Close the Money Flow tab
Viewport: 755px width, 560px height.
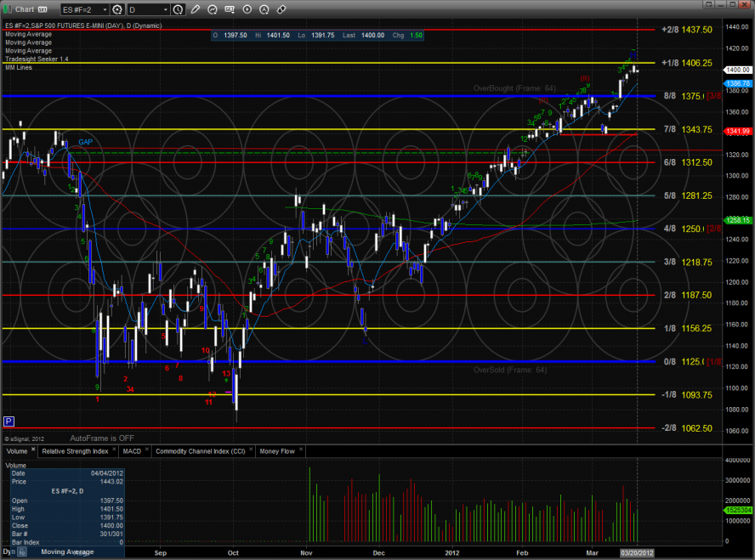coord(300,450)
